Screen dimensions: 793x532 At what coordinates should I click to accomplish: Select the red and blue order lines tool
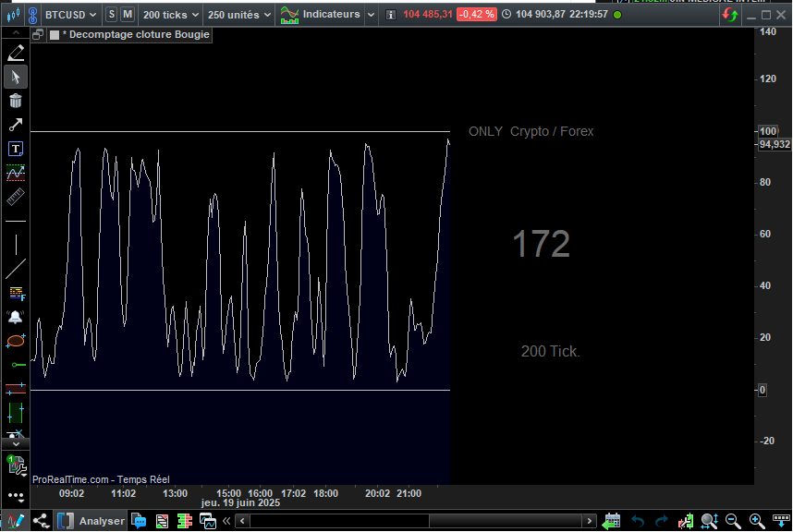pyautogui.click(x=16, y=389)
